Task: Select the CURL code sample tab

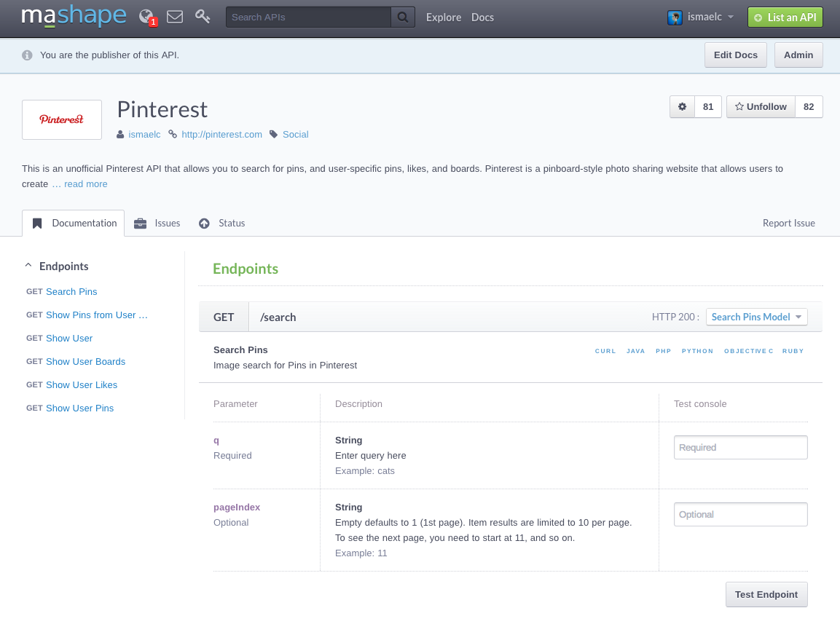Action: pos(605,352)
